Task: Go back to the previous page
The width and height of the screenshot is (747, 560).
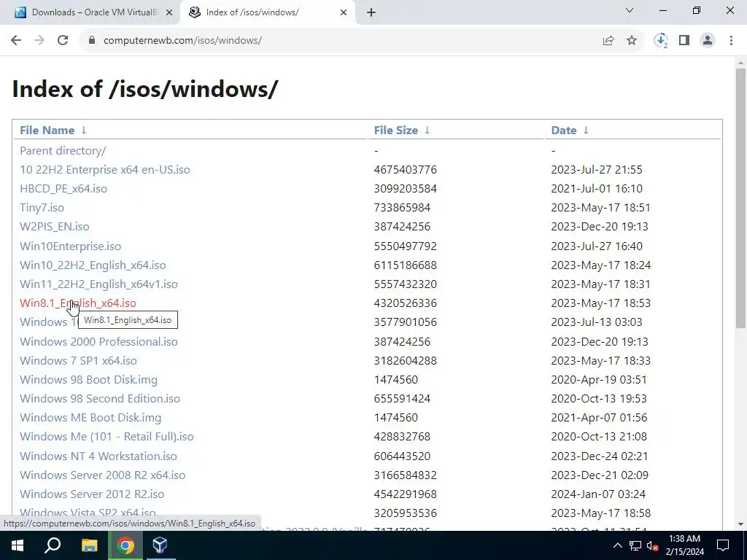Action: tap(16, 41)
